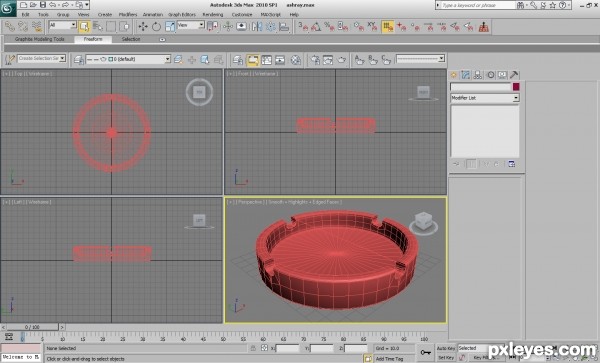Open the Rendering menu
This screenshot has width=600, height=363.
click(213, 15)
